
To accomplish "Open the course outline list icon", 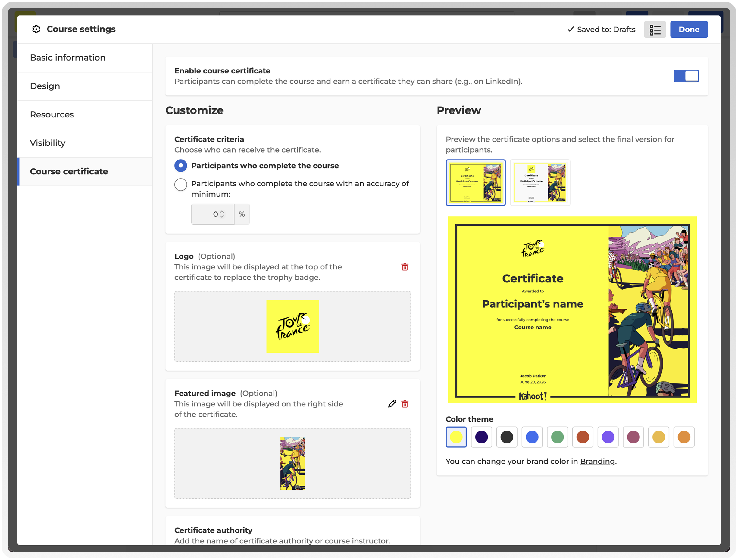I will click(x=655, y=30).
